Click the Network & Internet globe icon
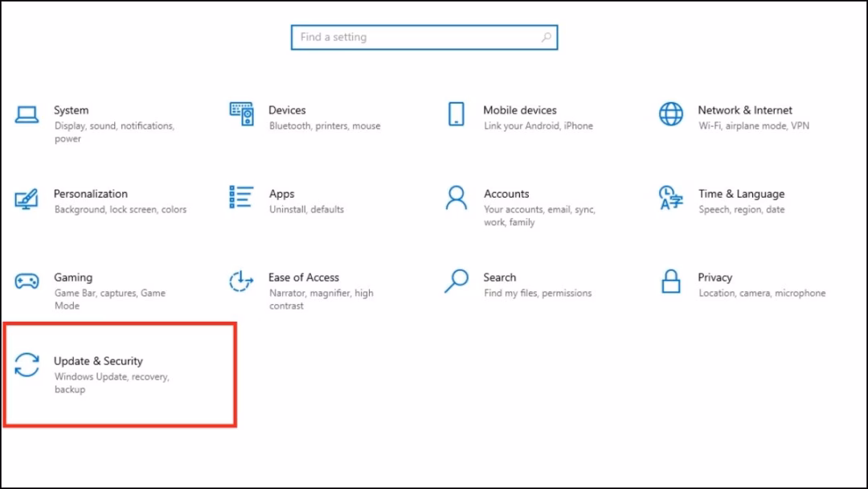Screen dimensions: 868x489 point(671,114)
